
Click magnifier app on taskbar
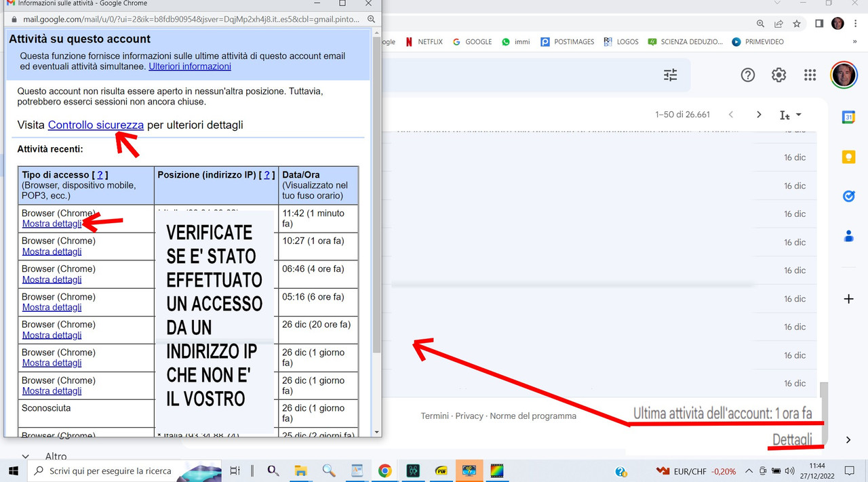click(x=329, y=470)
